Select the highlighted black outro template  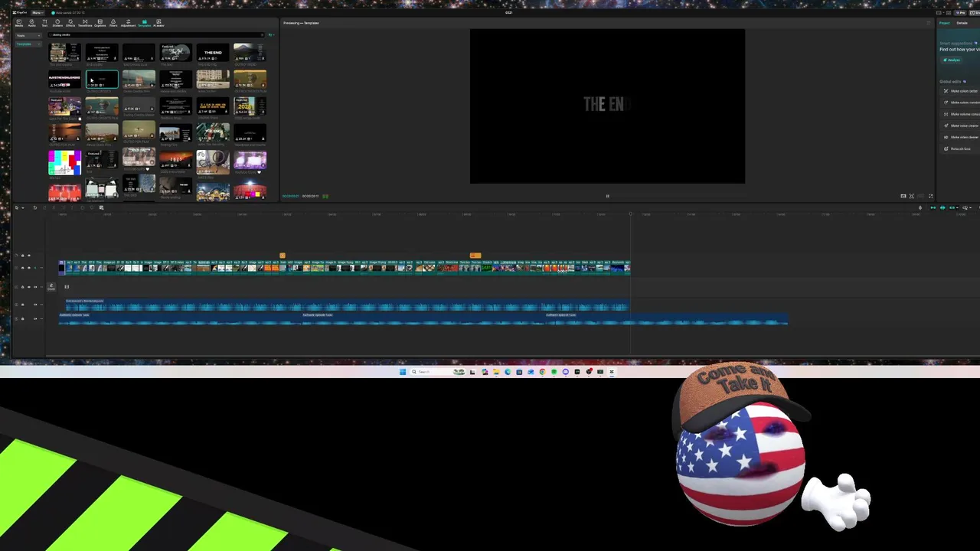point(102,80)
